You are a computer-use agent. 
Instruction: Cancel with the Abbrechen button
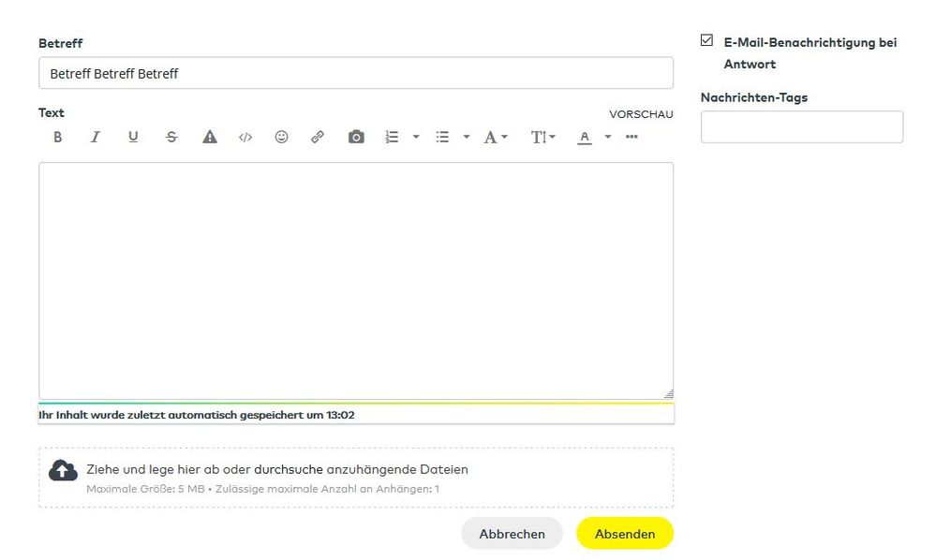click(x=512, y=534)
